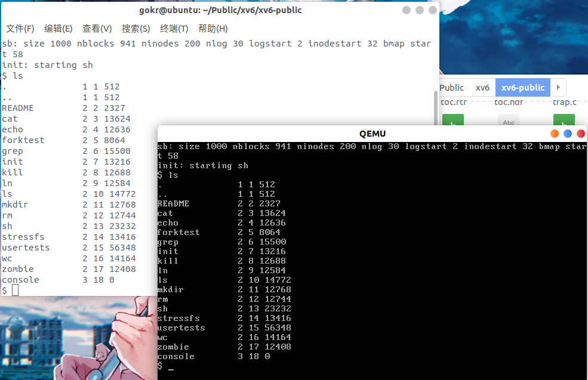Minimize the gokr@ubuntu terminal window
Screen dimensions: 588x380
pos(407,11)
